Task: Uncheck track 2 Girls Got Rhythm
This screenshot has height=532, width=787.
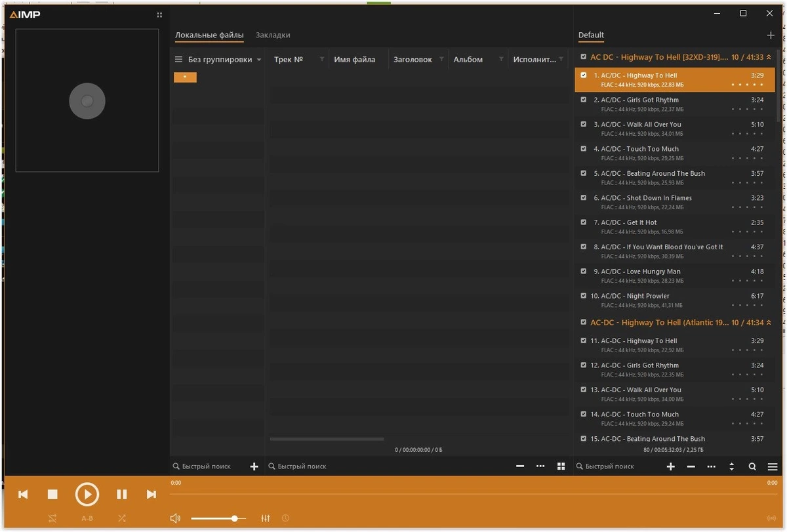Action: [584, 100]
